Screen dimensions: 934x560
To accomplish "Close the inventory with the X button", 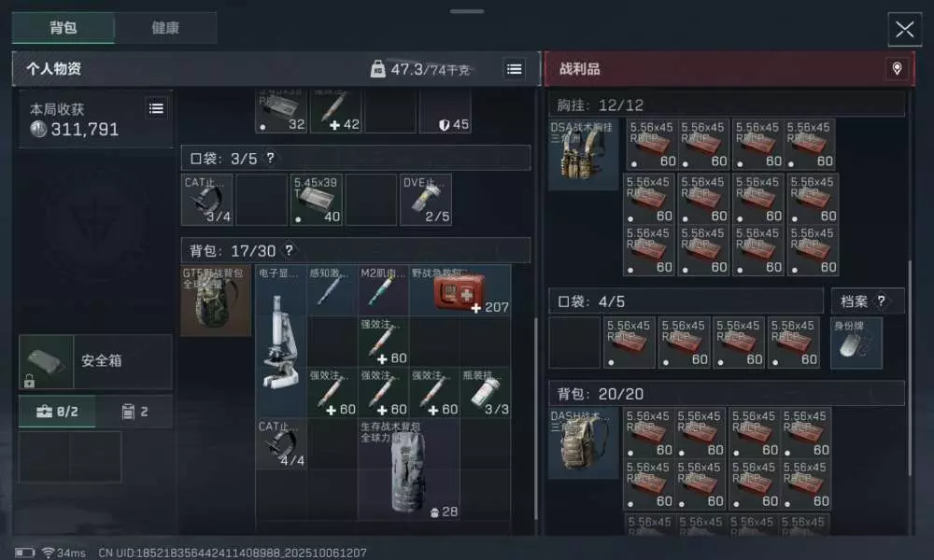I will click(904, 29).
